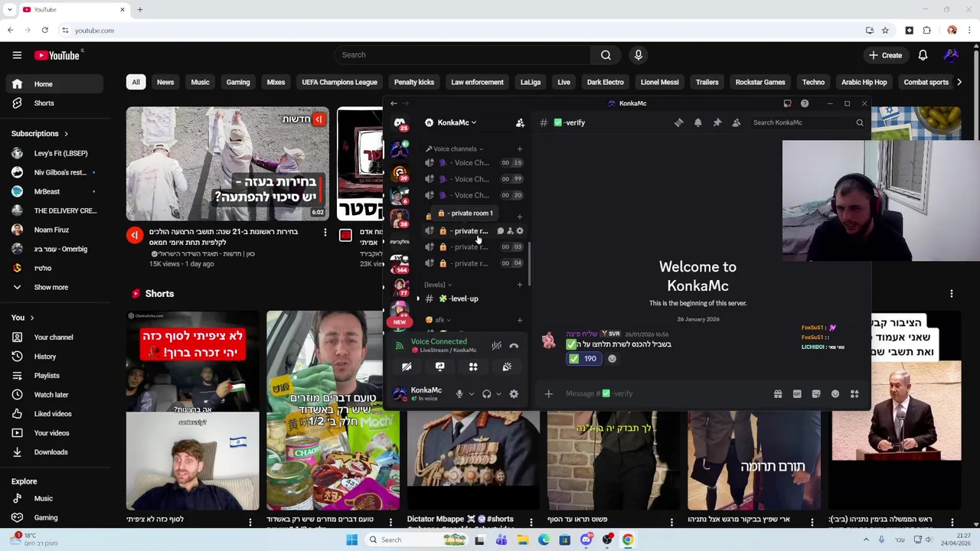Open YouTube hamburger guide menu

17,55
